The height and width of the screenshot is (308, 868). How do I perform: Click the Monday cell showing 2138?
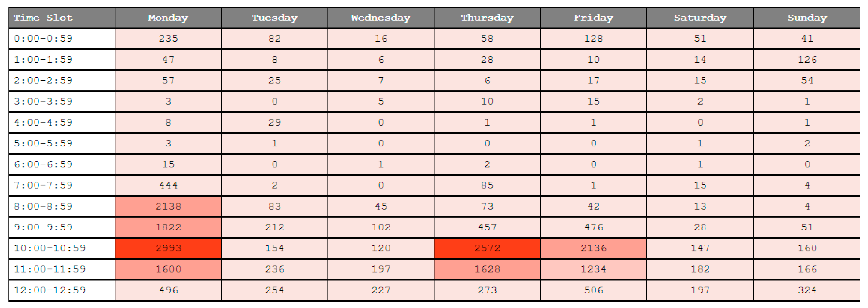(x=168, y=206)
